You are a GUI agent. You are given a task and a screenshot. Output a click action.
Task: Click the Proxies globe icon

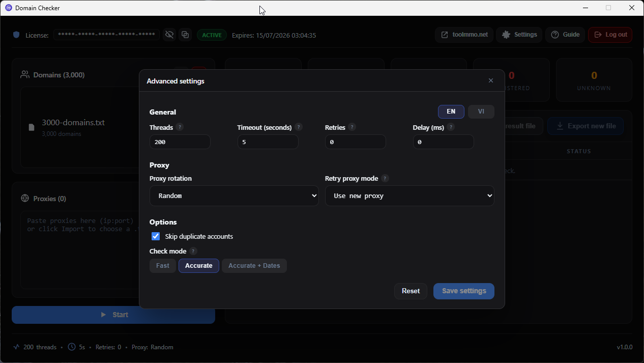[x=25, y=199]
